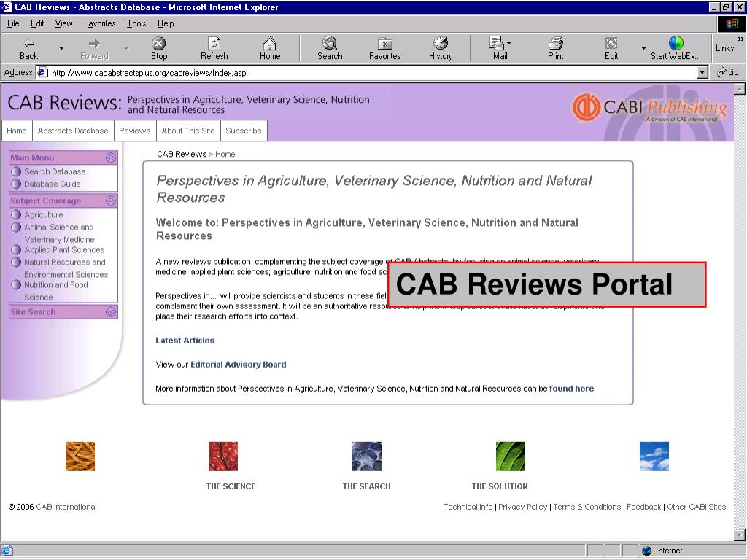The height and width of the screenshot is (560, 747).
Task: Print the page with the Print button
Action: tap(555, 49)
